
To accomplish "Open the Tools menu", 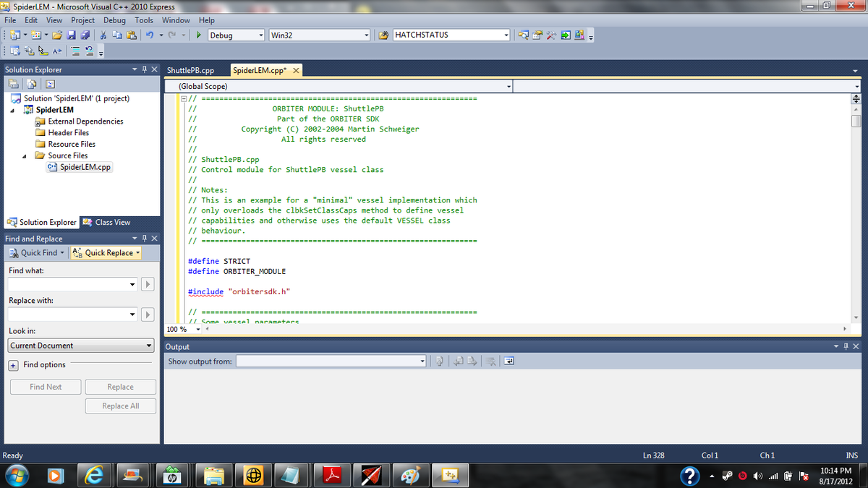I will 144,20.
